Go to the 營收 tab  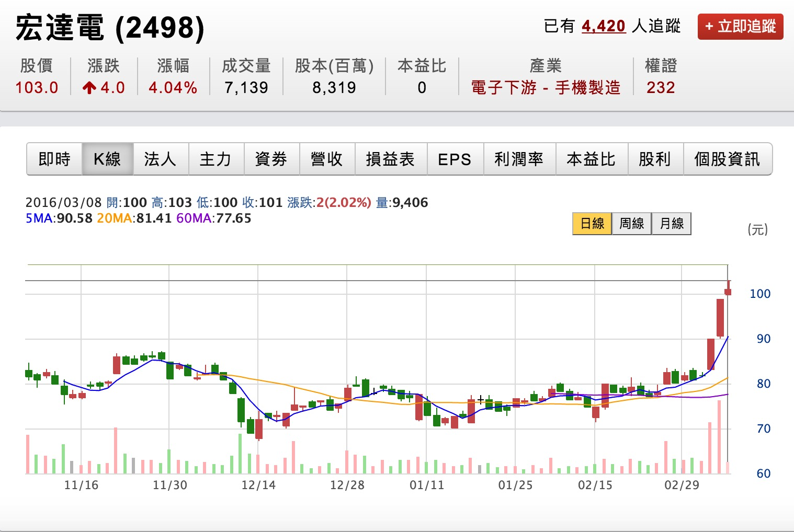pos(327,159)
